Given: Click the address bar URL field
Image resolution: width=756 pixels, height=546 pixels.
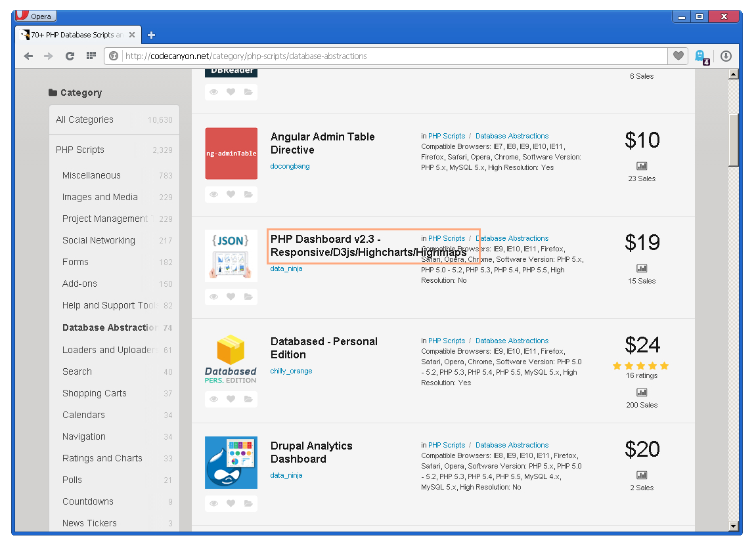Looking at the screenshot, I should click(x=394, y=56).
